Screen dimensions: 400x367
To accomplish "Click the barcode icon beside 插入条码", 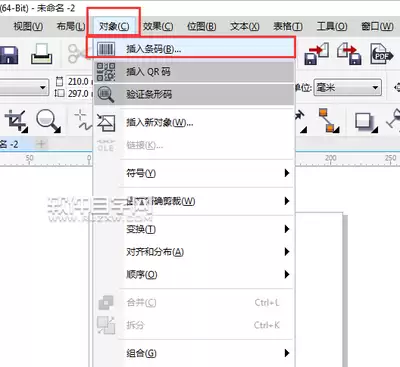I will 106,49.
